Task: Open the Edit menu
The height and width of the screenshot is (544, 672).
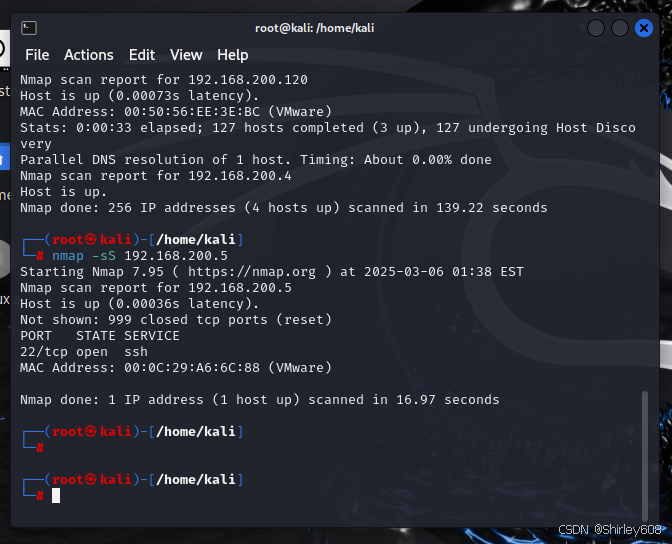Action: coord(142,55)
